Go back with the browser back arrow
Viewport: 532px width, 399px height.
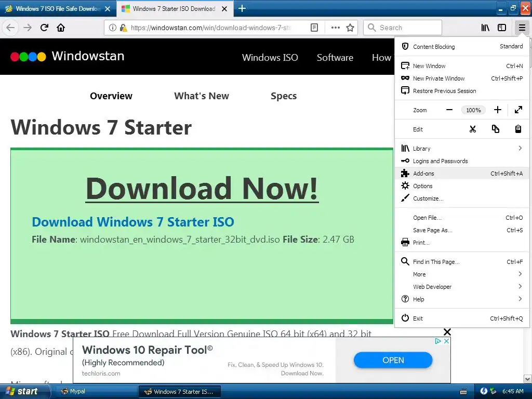10,28
